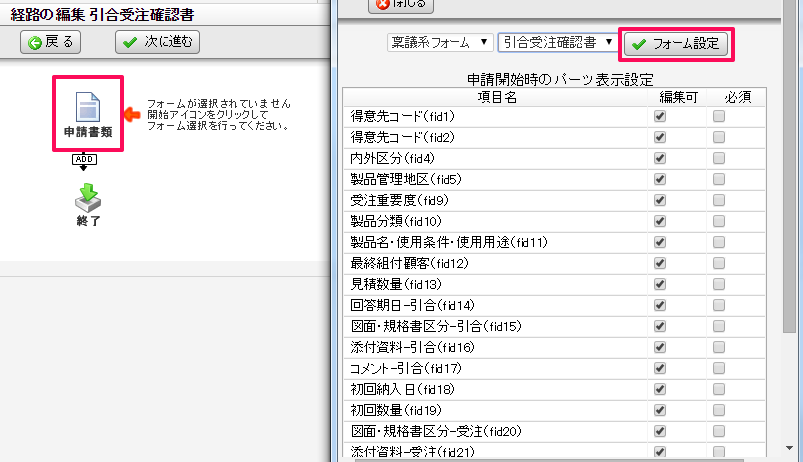Check 必須 for 得意先コード(fid2)
Screen dimensions: 803x462
719,137
